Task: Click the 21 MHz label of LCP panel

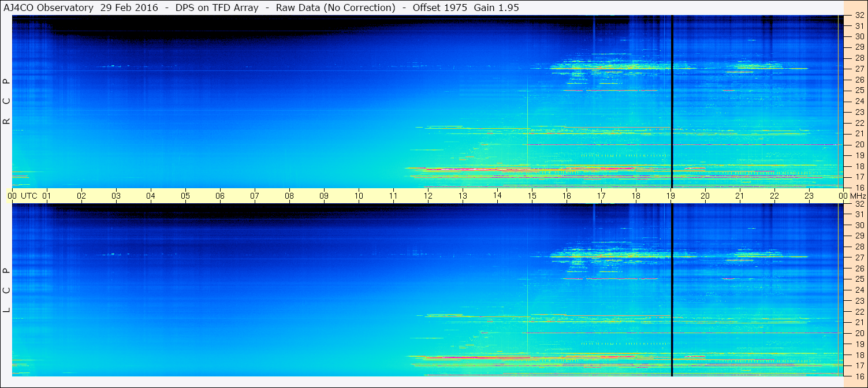Action: [x=859, y=322]
